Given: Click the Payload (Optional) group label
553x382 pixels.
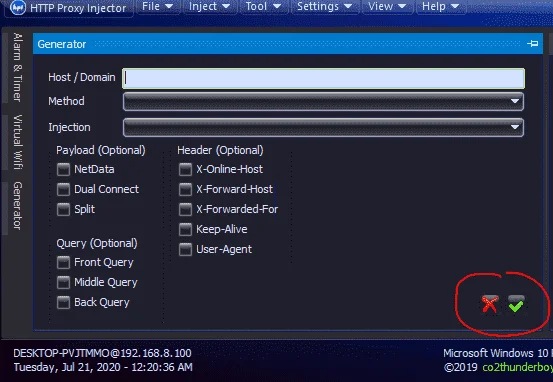Looking at the screenshot, I should pyautogui.click(x=101, y=150).
